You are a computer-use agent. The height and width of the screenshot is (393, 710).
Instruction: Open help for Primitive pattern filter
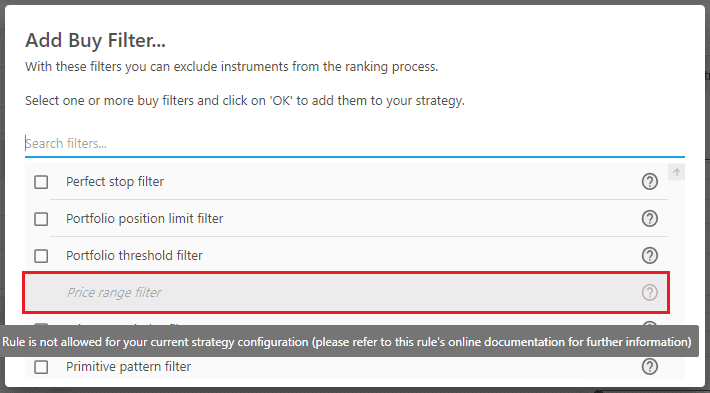(x=649, y=366)
